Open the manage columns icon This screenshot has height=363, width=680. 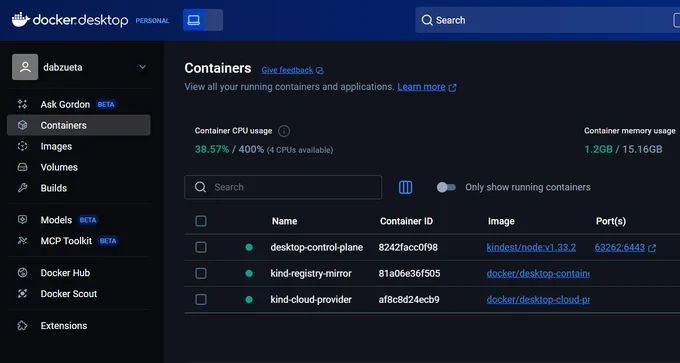click(405, 187)
